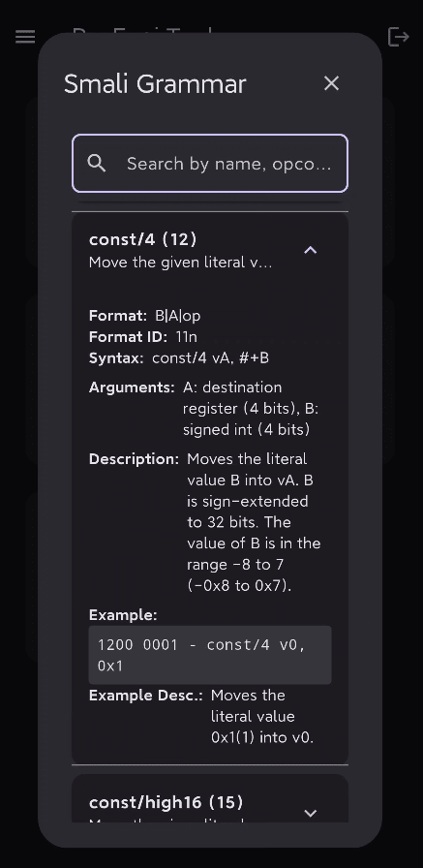Click the Syntax text const/4 vA, #+B
Screen dimensions: 423x868
211,357
